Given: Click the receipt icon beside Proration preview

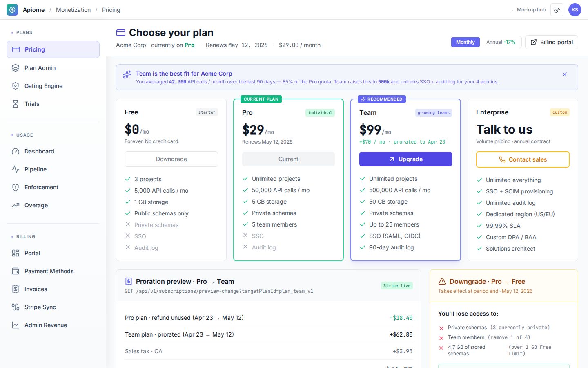Looking at the screenshot, I should coord(129,281).
